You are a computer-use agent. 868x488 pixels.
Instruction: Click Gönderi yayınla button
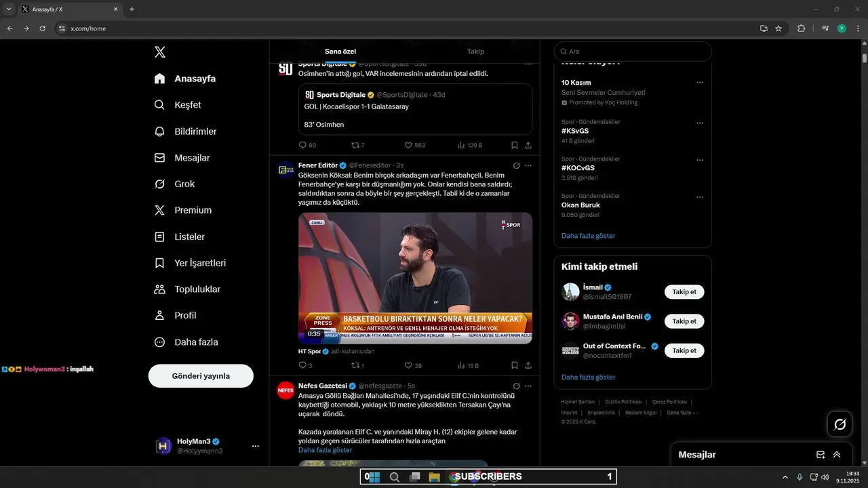[201, 375]
